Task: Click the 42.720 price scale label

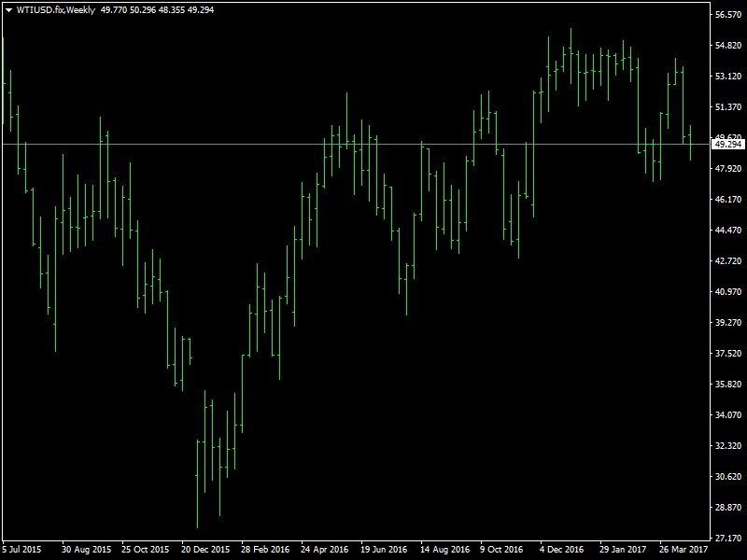Action: pyautogui.click(x=728, y=261)
